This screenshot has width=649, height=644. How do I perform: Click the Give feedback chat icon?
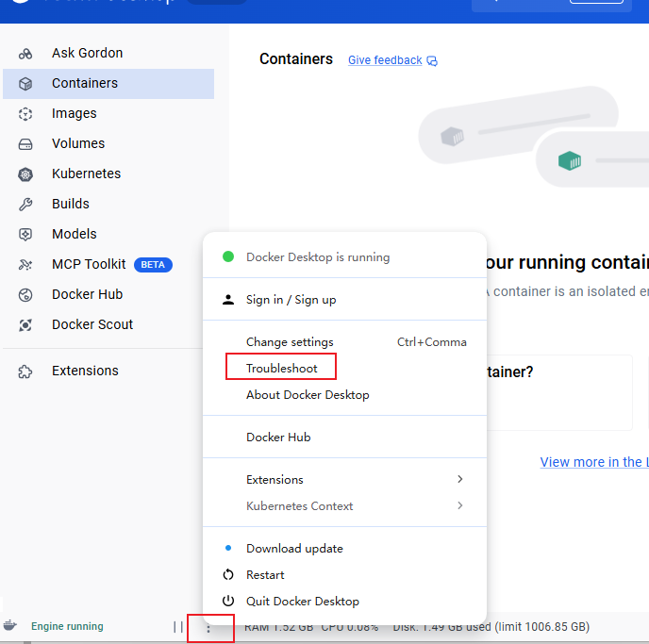(x=432, y=61)
